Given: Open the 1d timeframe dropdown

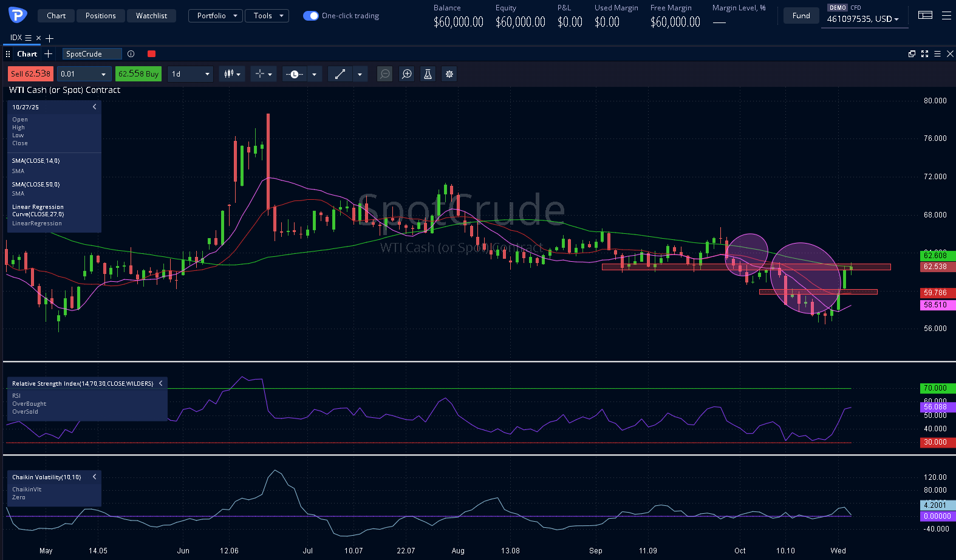Looking at the screenshot, I should tap(190, 74).
